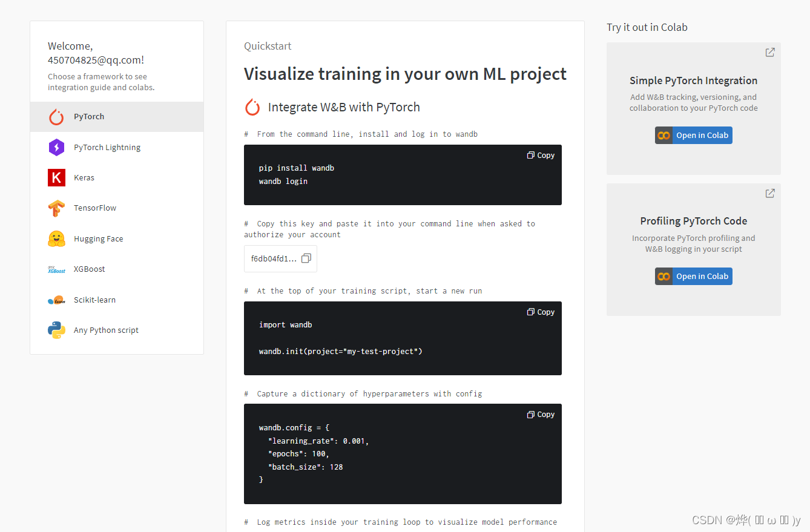The width and height of the screenshot is (810, 532).
Task: Click 'Try it out in Colab' heading
Action: tap(647, 27)
